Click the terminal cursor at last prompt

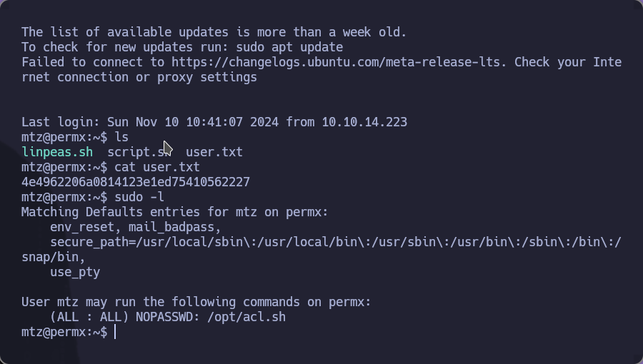point(115,332)
